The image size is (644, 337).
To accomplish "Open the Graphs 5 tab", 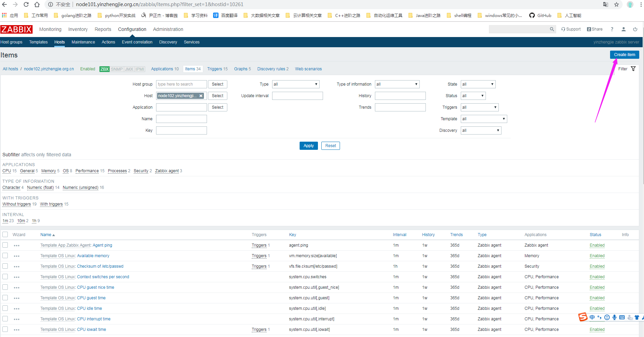I will point(242,69).
